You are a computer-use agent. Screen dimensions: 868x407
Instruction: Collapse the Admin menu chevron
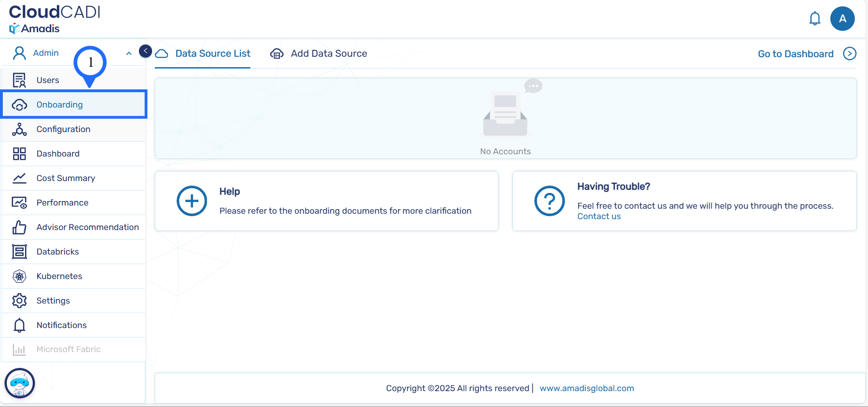[x=129, y=54]
